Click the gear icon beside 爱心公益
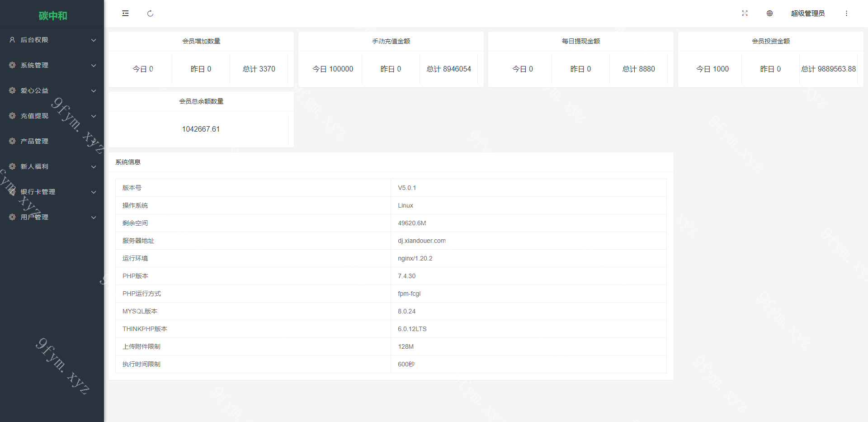 [12, 90]
